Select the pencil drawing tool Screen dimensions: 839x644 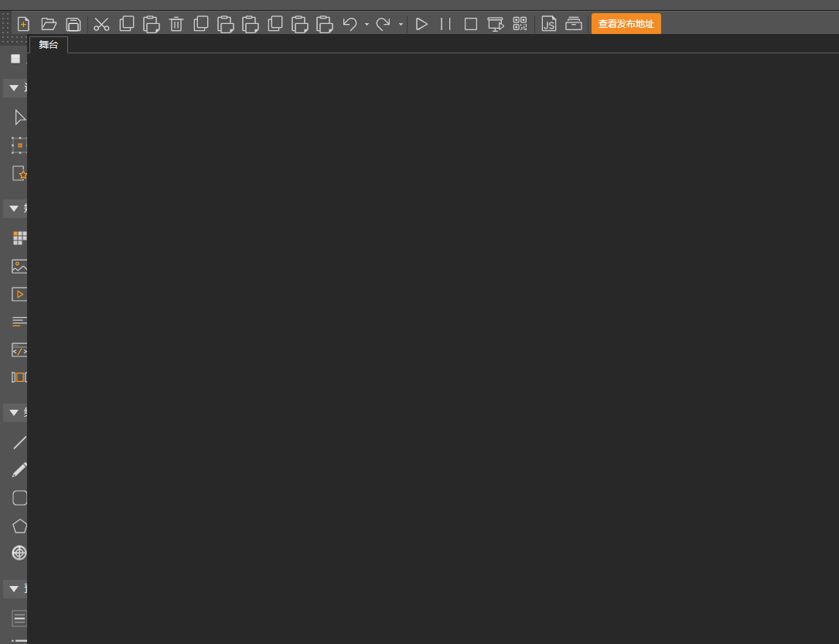click(x=19, y=470)
